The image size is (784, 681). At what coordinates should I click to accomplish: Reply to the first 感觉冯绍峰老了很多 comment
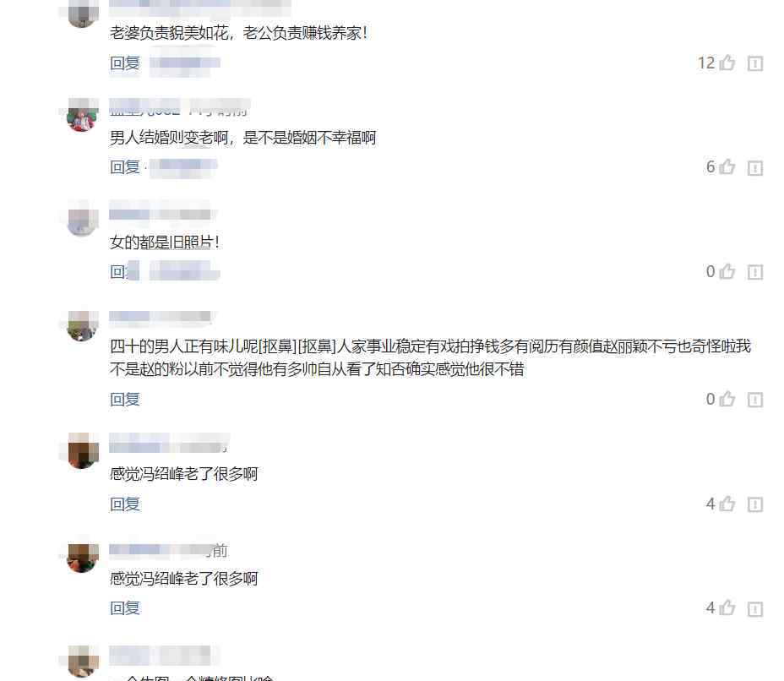(x=125, y=504)
